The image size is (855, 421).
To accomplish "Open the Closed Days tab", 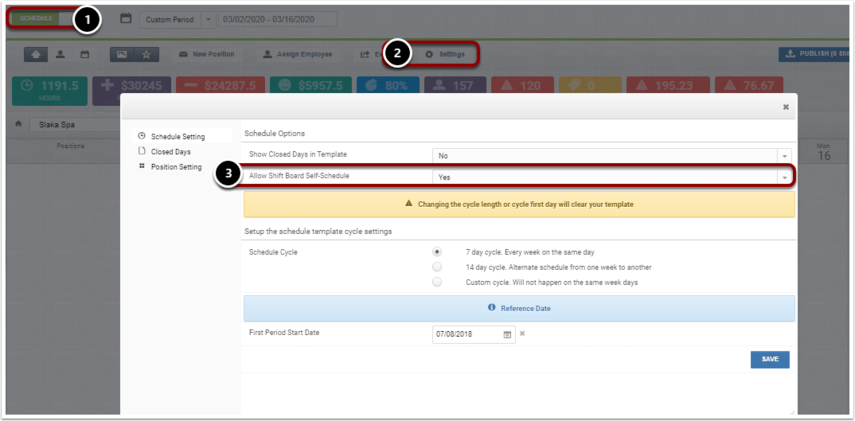I will pos(171,152).
